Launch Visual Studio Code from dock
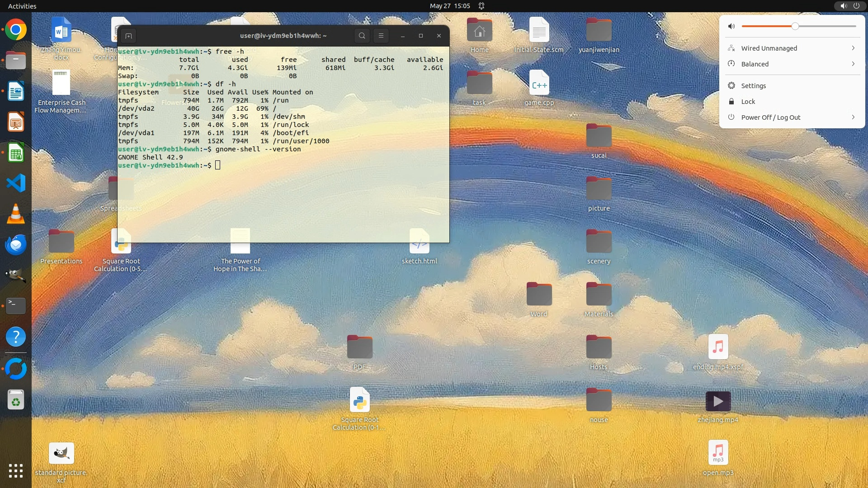The width and height of the screenshot is (868, 488). 16,183
